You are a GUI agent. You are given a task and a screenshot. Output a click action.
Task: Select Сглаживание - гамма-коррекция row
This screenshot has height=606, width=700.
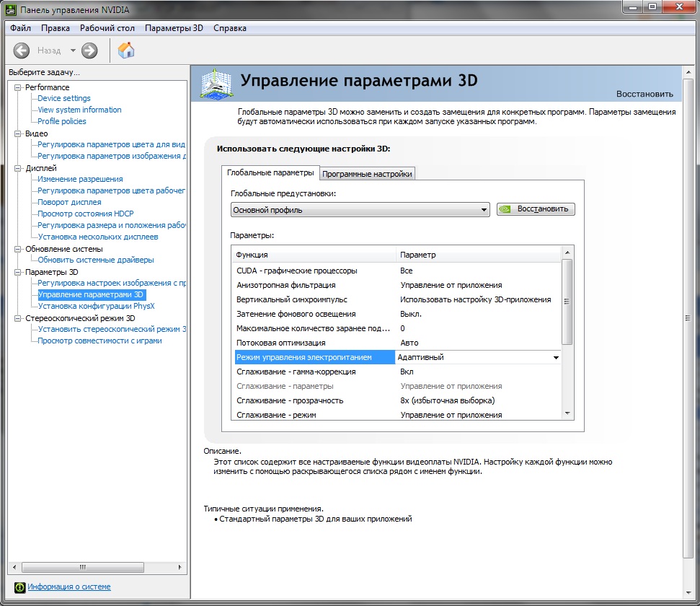coord(397,372)
